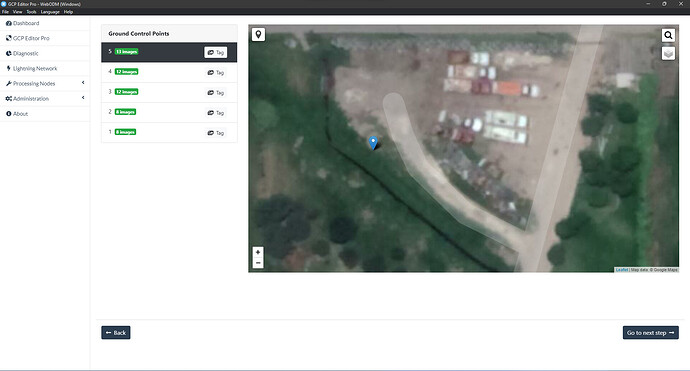Click the 8 images badge on point 1
This screenshot has width=690, height=371.
coord(125,132)
